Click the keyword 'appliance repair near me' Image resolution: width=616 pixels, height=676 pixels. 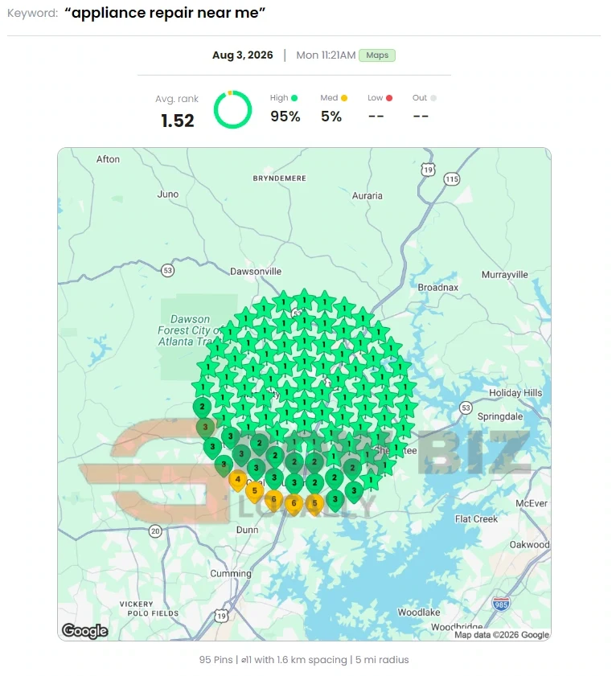(165, 13)
